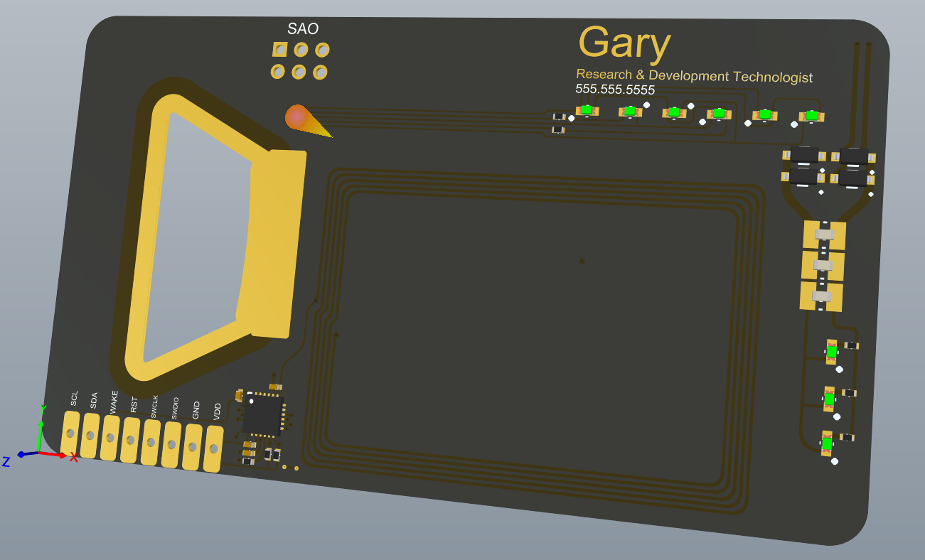Screen dimensions: 925x560
Task: Click the GND connector pad
Action: click(192, 447)
